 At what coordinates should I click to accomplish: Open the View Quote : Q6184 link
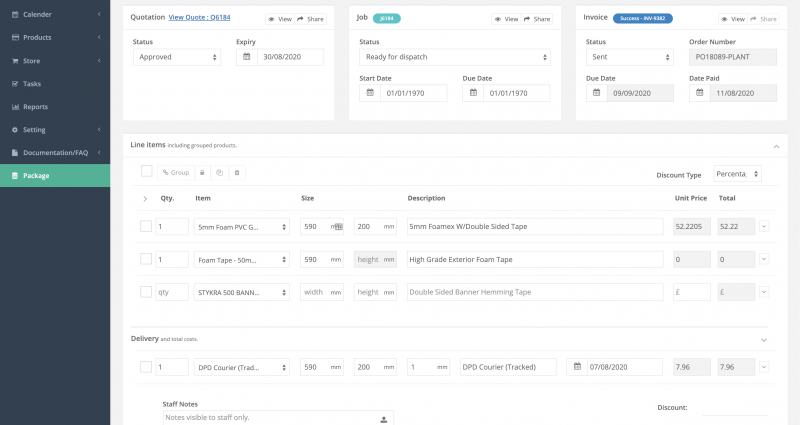(x=200, y=17)
